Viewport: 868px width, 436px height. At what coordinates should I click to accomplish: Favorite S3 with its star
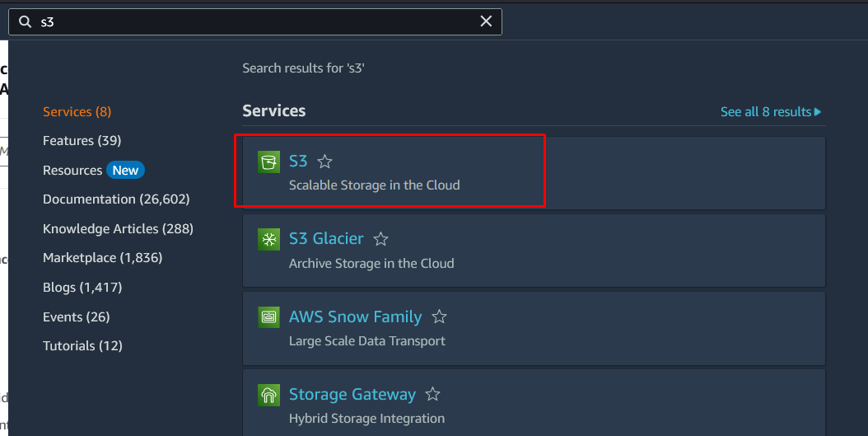325,162
